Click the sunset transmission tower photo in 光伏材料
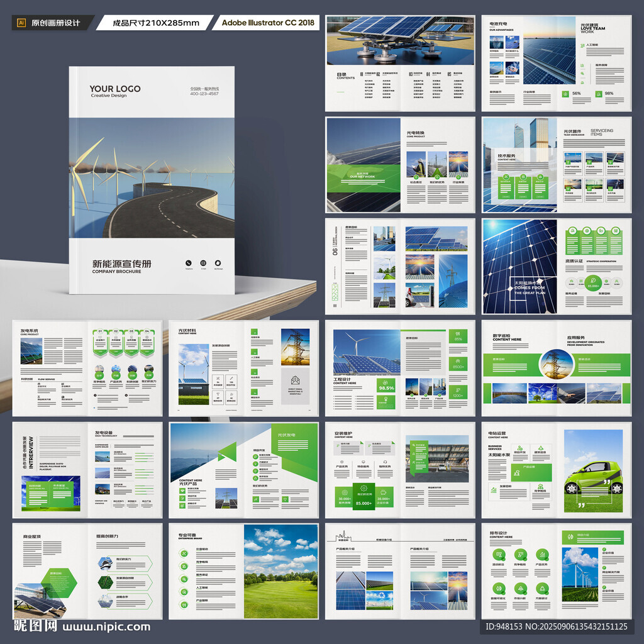 pyautogui.click(x=296, y=347)
